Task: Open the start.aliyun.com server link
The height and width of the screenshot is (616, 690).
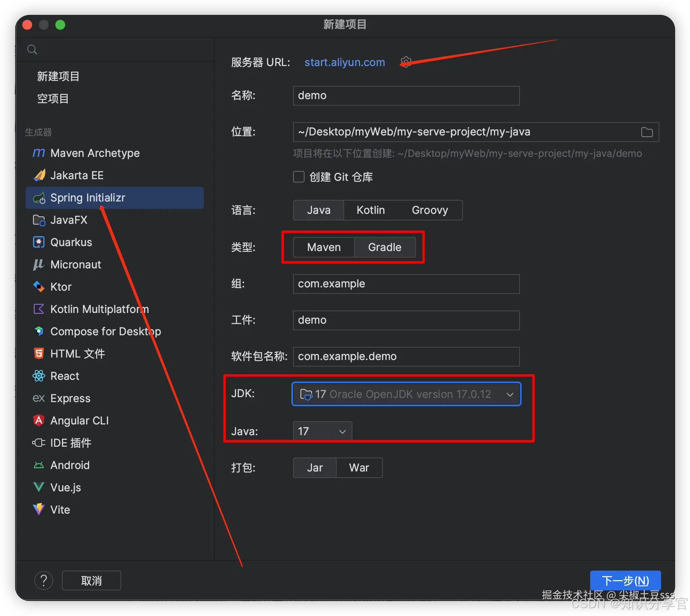Action: pos(345,62)
